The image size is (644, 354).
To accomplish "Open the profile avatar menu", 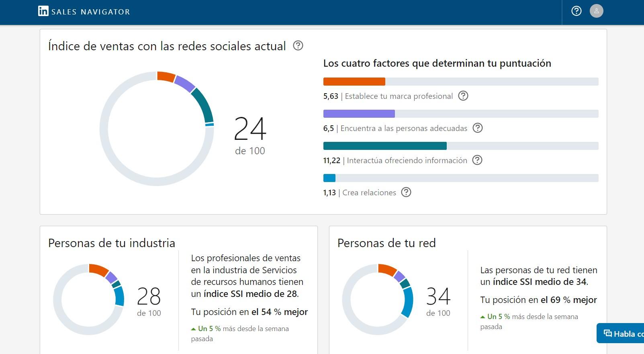I will pos(596,11).
